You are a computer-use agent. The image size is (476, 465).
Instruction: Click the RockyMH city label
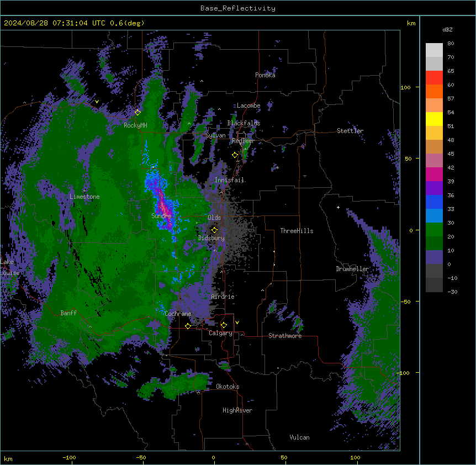pyautogui.click(x=135, y=125)
